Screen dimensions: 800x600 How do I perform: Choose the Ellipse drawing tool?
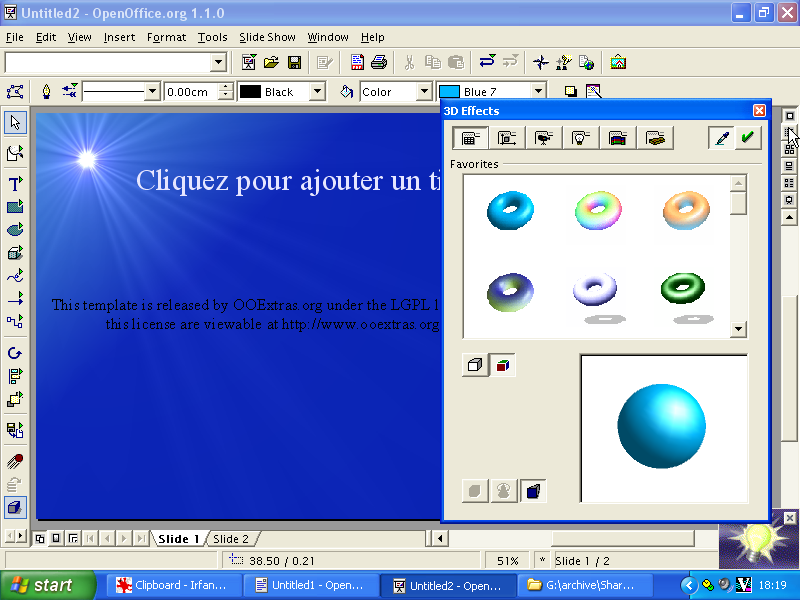[15, 230]
